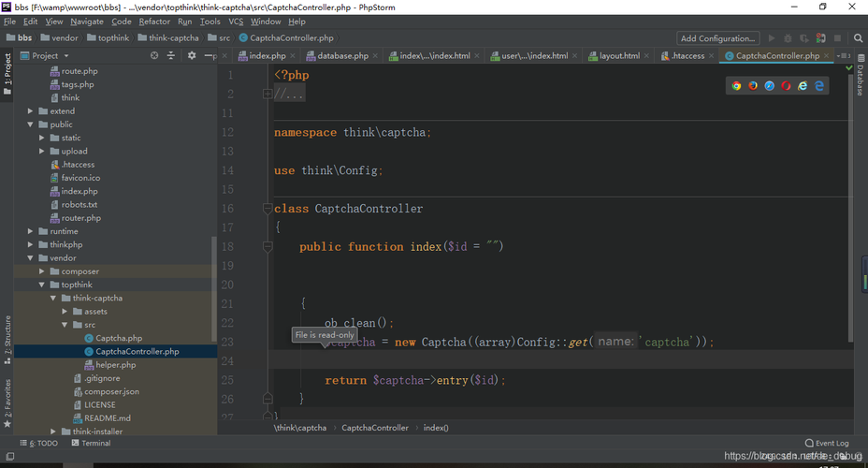Screen dimensions: 868x468
Task: Open Project panel settings gear
Action: click(192, 55)
